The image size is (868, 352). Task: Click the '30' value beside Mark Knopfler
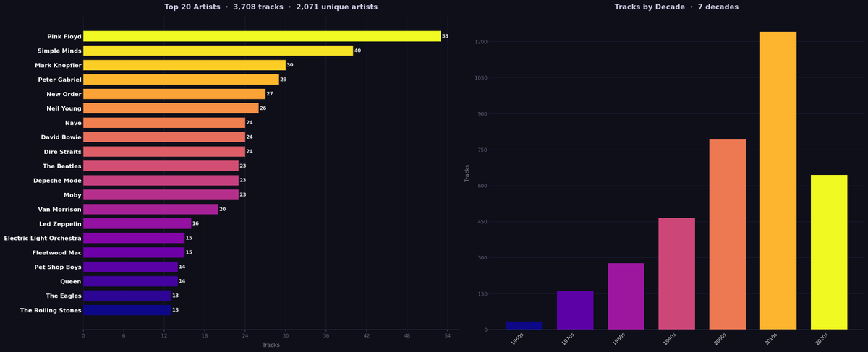[x=290, y=65]
